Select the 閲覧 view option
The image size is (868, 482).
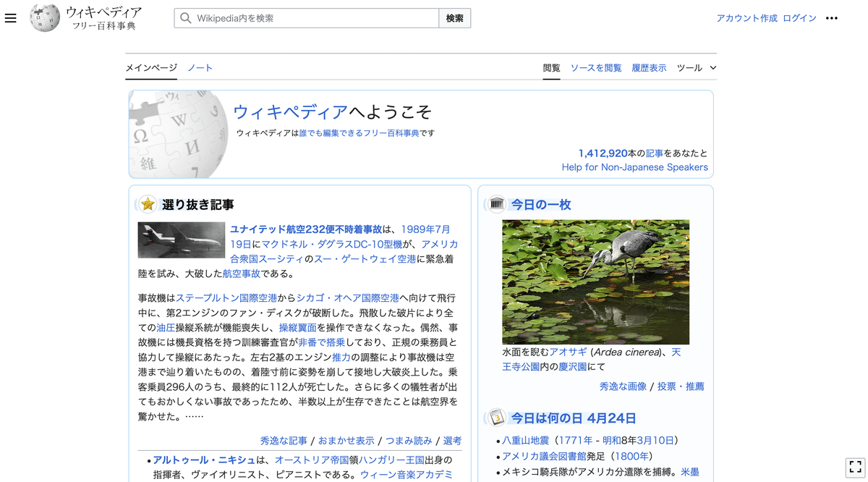click(x=551, y=67)
